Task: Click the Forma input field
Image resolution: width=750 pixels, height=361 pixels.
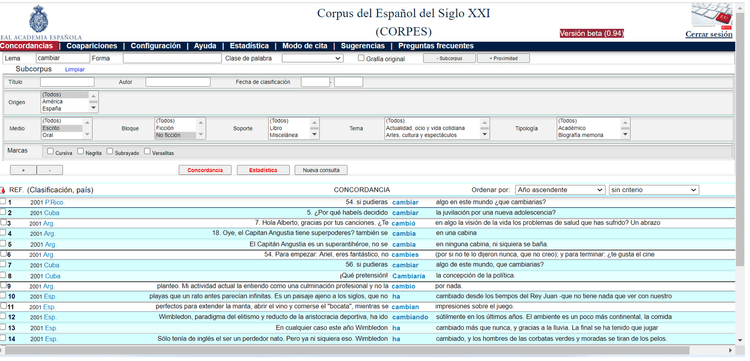Action: pos(171,58)
